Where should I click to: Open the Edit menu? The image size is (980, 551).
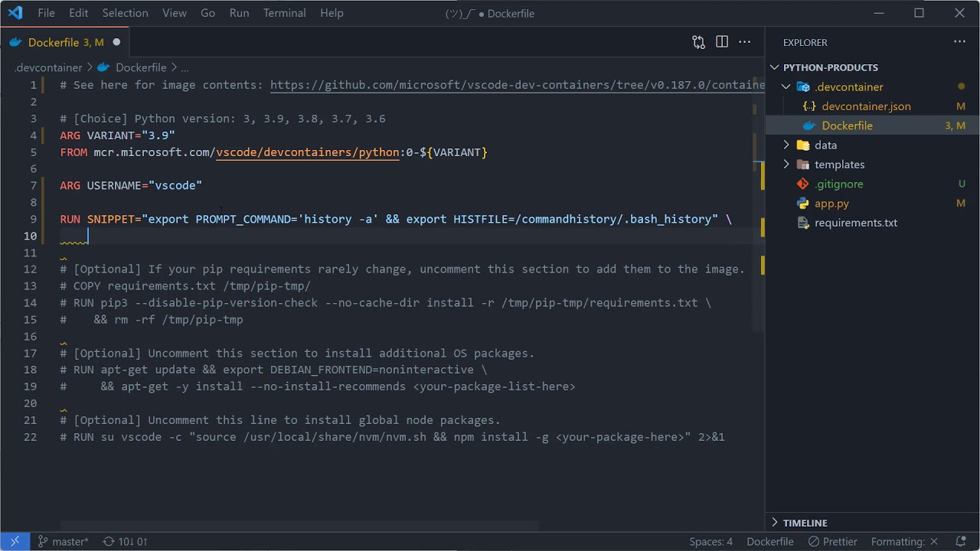tap(78, 13)
